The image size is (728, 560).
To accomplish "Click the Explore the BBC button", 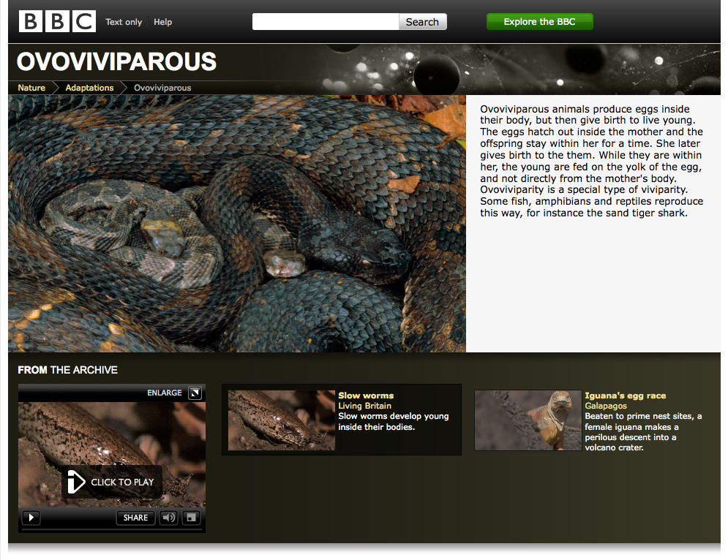I will tap(539, 22).
